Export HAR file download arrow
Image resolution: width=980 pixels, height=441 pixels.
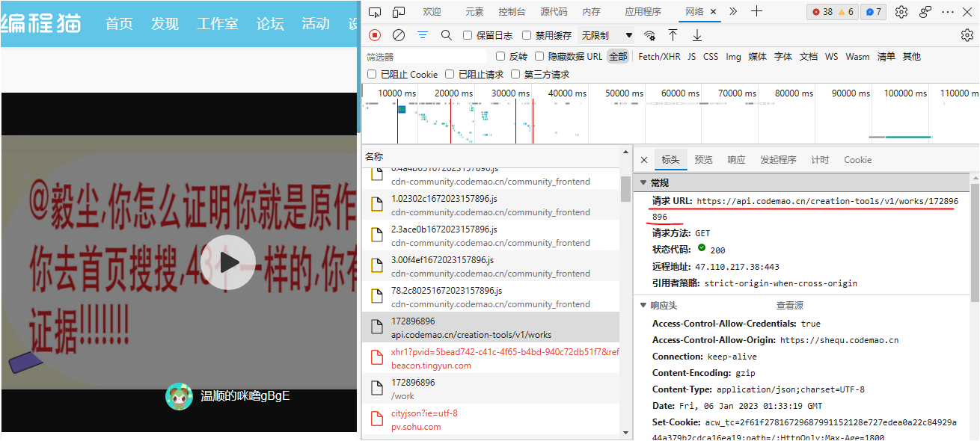(697, 35)
